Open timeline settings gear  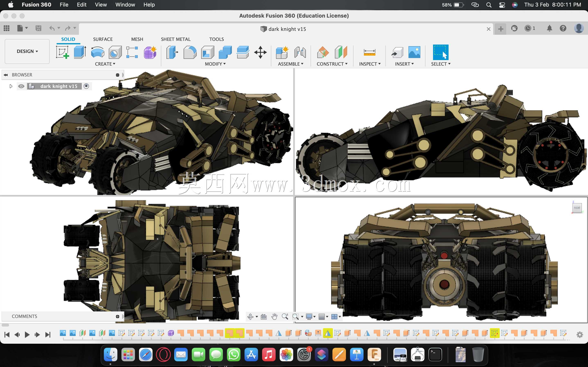tap(580, 335)
